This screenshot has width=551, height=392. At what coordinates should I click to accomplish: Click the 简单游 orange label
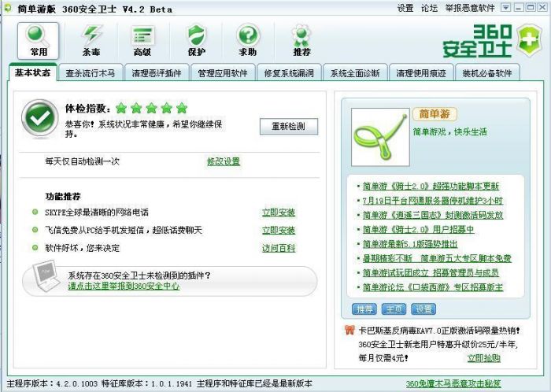click(x=435, y=114)
